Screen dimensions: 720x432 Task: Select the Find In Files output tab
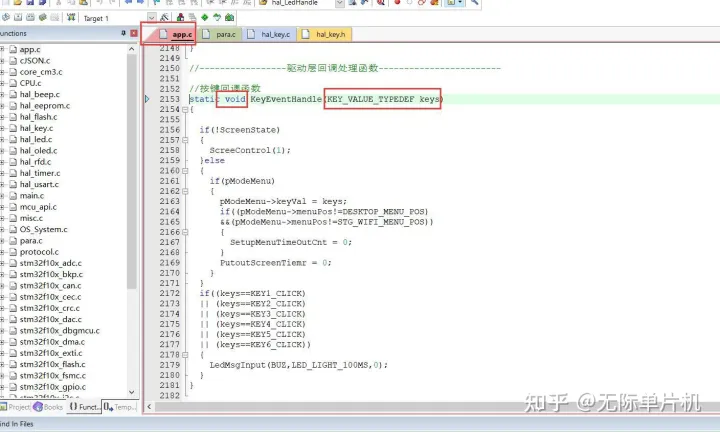pyautogui.click(x=17, y=424)
